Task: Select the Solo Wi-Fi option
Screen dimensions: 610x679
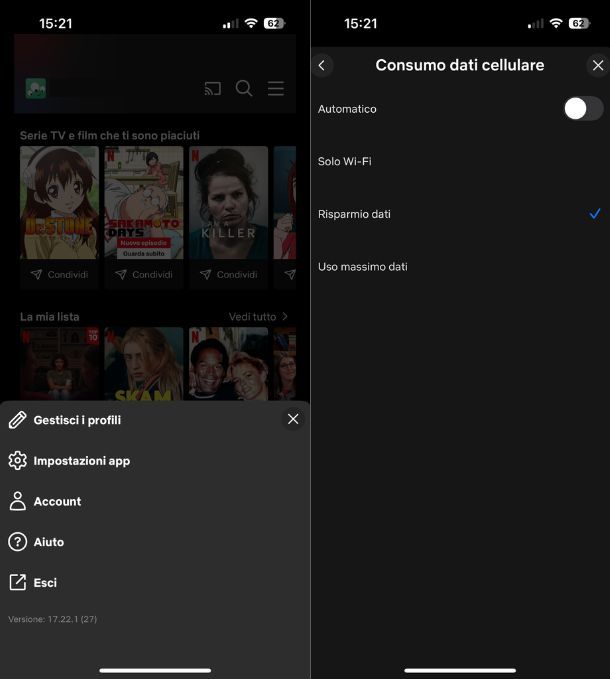Action: point(460,162)
